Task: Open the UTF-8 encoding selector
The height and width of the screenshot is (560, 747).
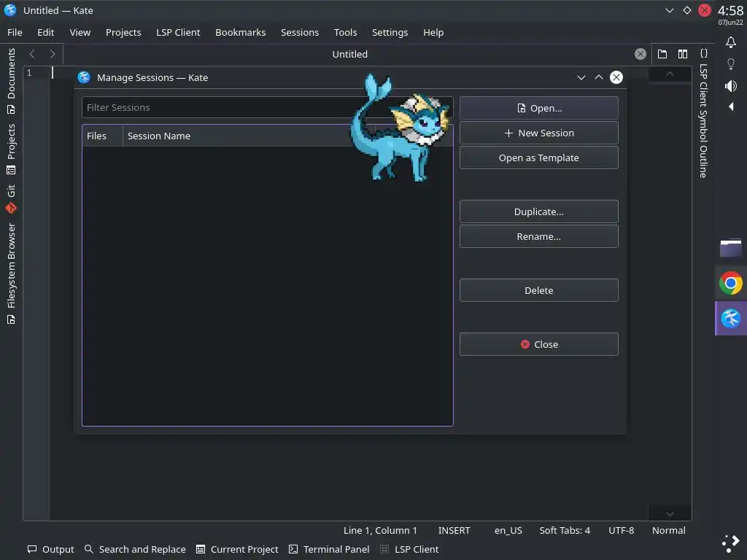Action: coord(622,530)
